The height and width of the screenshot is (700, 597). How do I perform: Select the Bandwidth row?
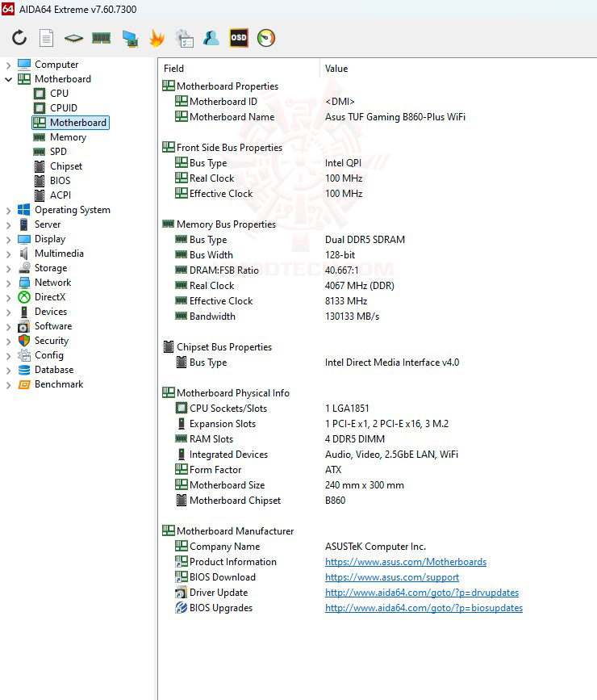378,316
